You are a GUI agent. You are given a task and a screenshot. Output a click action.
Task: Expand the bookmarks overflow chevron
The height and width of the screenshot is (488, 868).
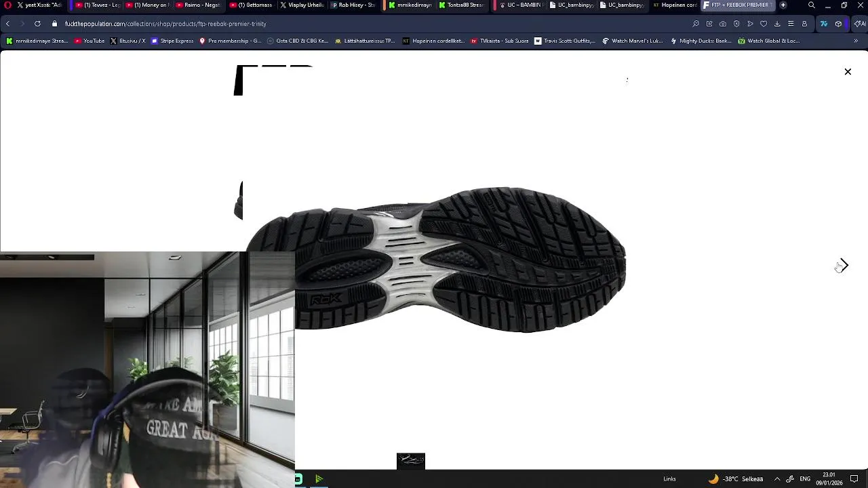(856, 41)
